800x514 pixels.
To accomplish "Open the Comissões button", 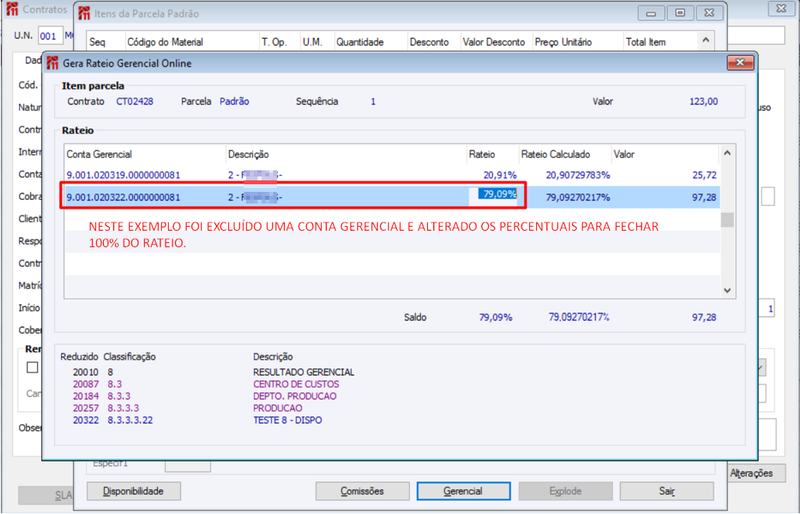I will click(362, 491).
